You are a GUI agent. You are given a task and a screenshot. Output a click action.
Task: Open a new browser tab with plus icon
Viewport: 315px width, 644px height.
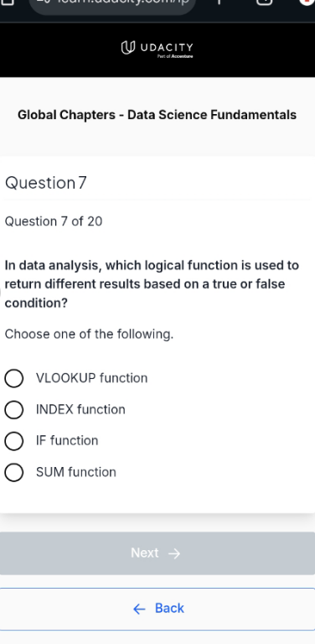tap(219, 2)
